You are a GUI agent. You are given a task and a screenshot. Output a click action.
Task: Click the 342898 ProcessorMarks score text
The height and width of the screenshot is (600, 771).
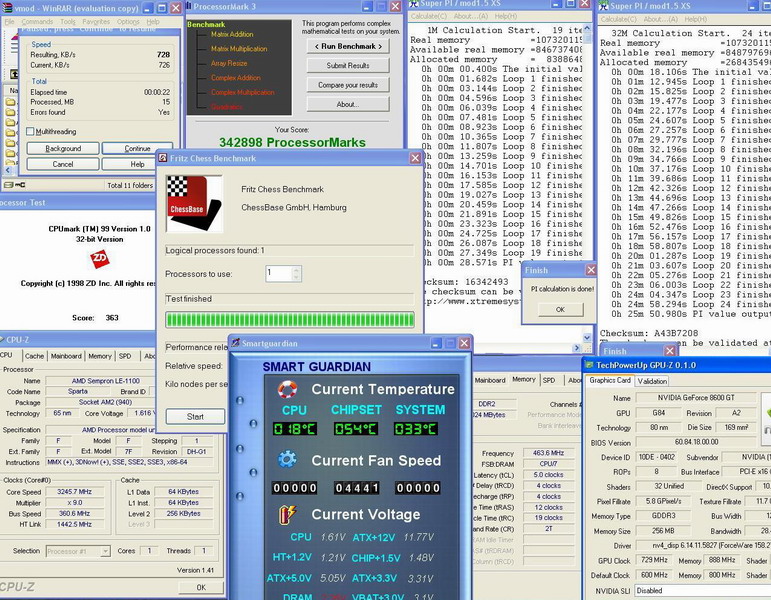click(x=293, y=142)
